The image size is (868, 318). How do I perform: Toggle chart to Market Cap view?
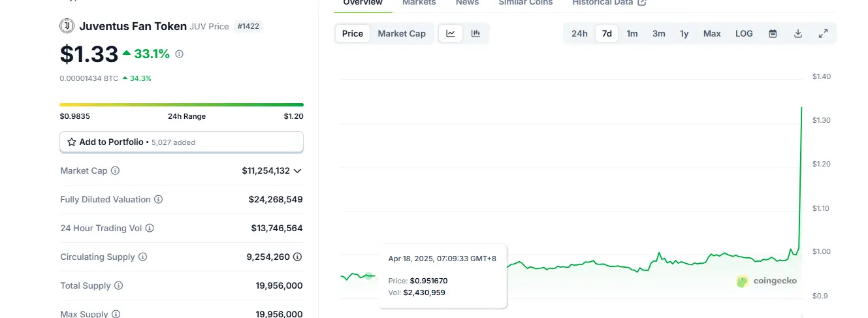401,33
